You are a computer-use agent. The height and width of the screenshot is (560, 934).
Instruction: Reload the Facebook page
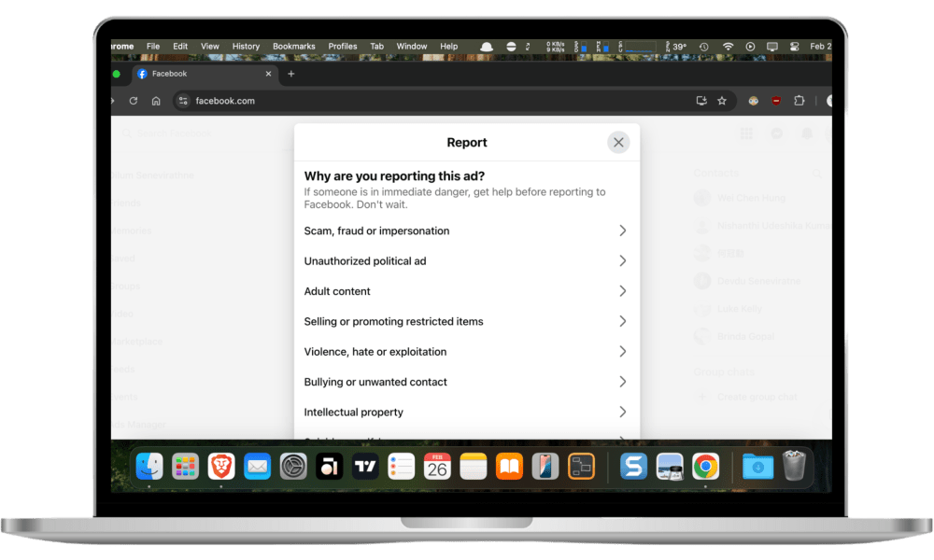pyautogui.click(x=134, y=101)
